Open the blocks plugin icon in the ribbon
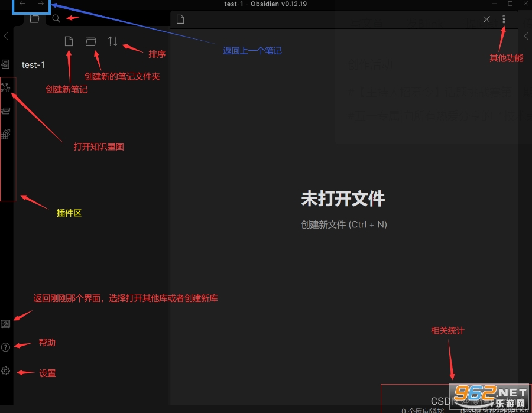 tap(5, 134)
